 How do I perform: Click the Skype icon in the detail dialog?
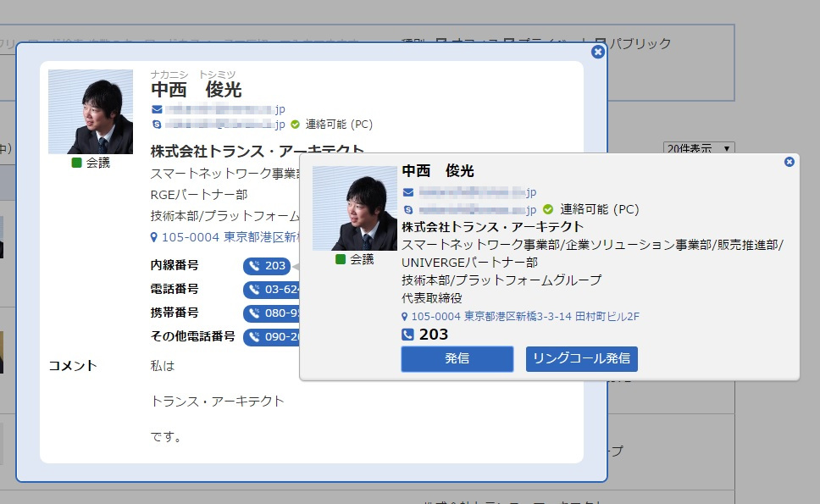(x=157, y=125)
